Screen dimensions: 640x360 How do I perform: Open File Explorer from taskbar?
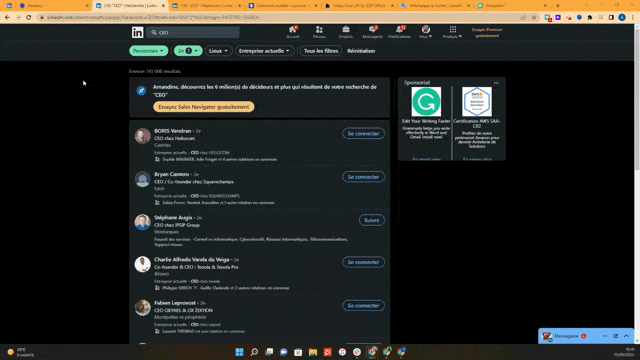click(313, 352)
